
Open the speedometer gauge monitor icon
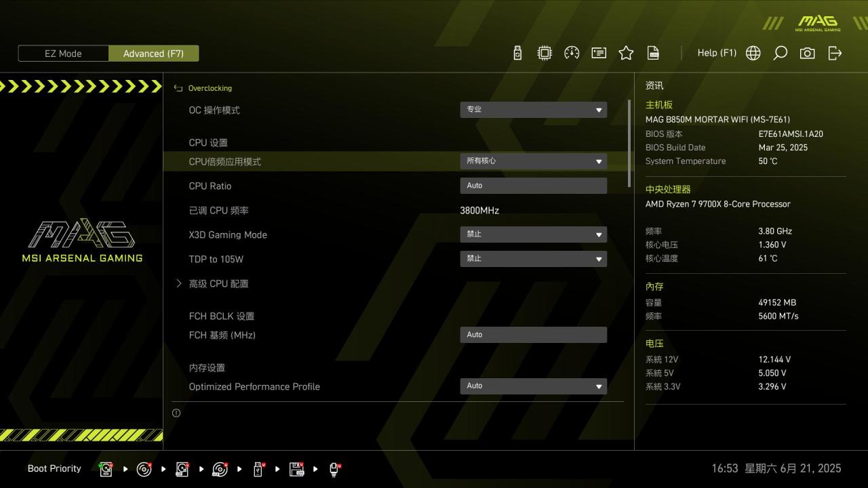coord(572,53)
